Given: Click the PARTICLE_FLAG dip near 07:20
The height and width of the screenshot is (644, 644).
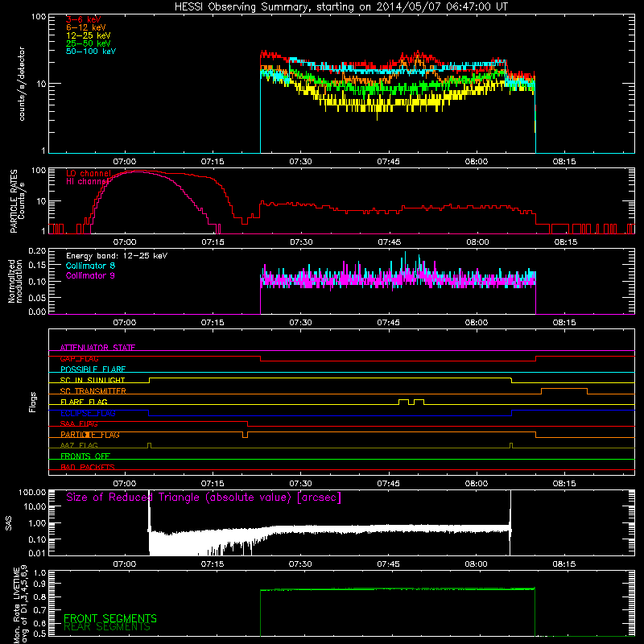Looking at the screenshot, I should point(246,436).
